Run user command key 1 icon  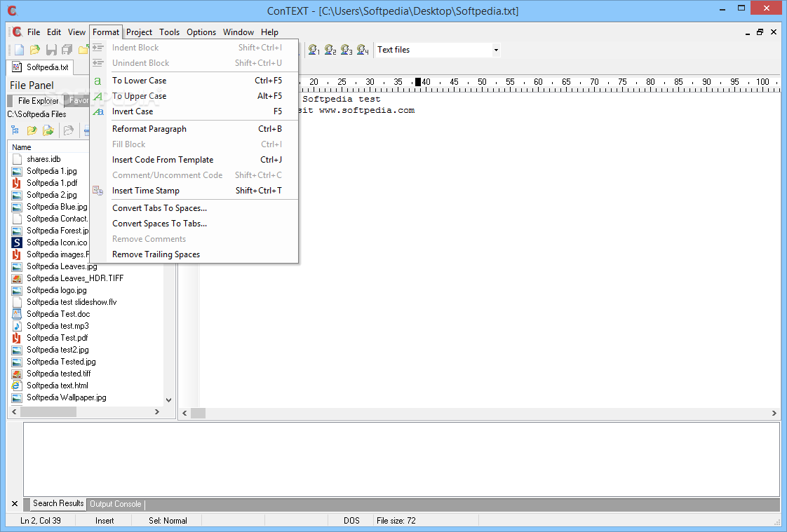click(314, 50)
